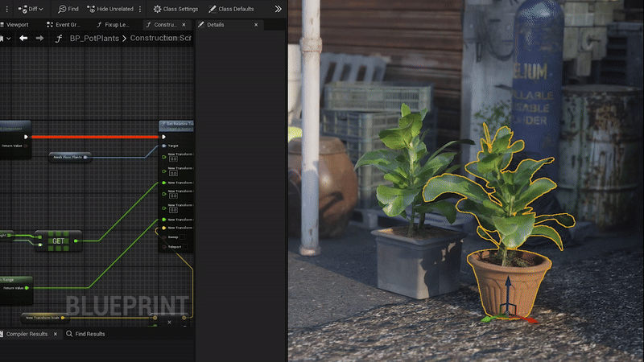Click Set Relative Transform exec input pin

pos(163,137)
